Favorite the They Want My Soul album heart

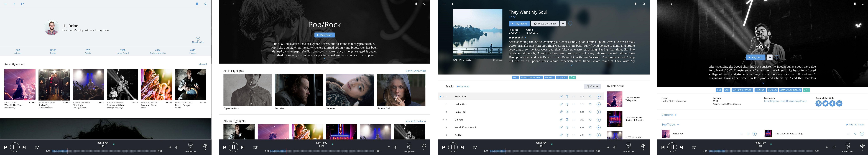pos(570,24)
